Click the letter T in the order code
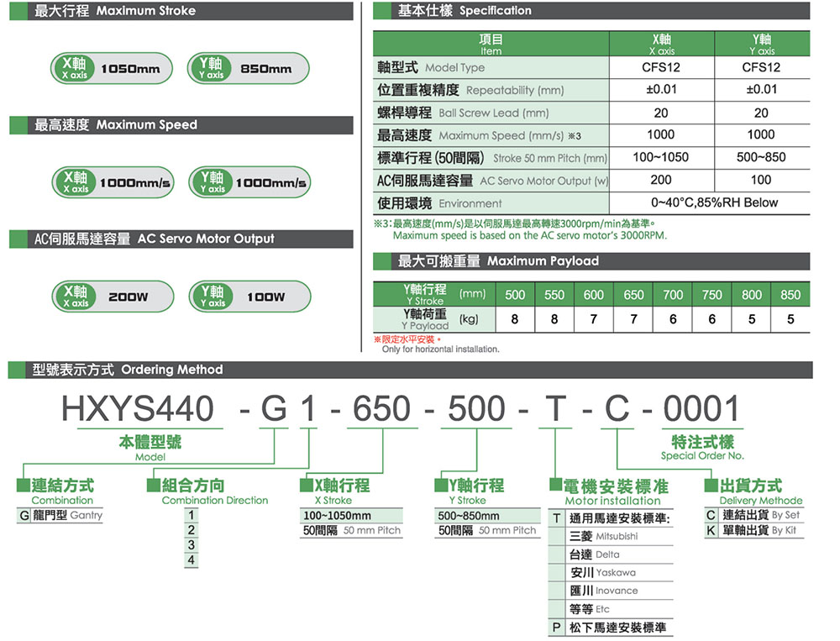This screenshot has height=641, width=840. (x=555, y=409)
